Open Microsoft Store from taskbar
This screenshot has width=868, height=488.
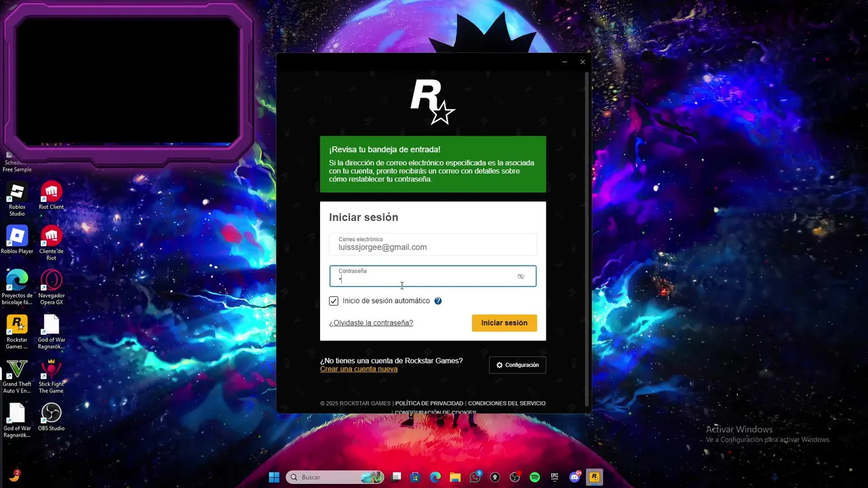(416, 477)
